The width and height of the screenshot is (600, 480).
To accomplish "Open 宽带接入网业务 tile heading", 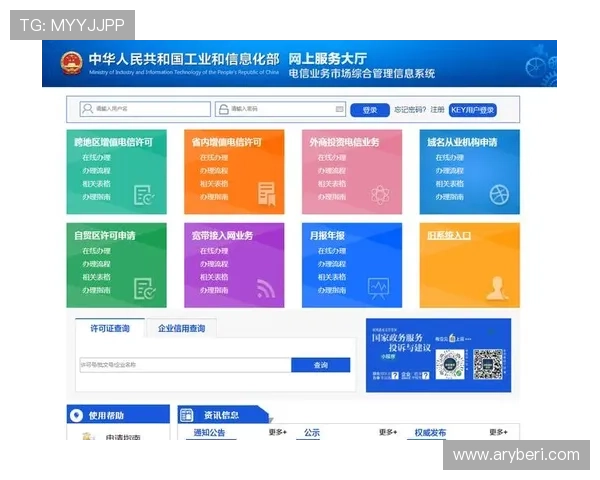I will (222, 236).
